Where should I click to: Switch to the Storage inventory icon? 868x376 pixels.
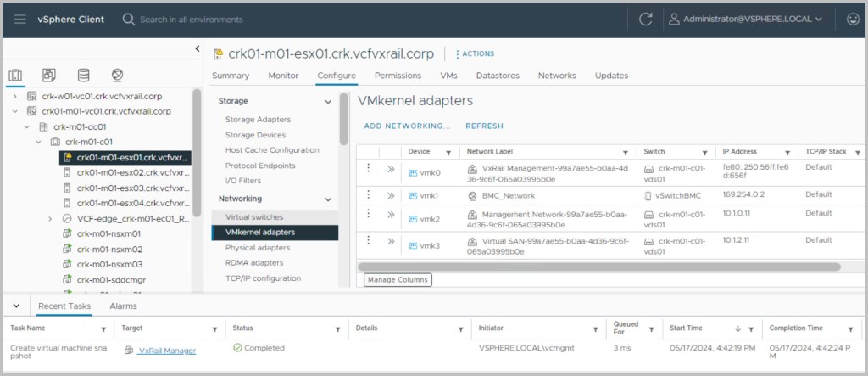click(x=83, y=75)
